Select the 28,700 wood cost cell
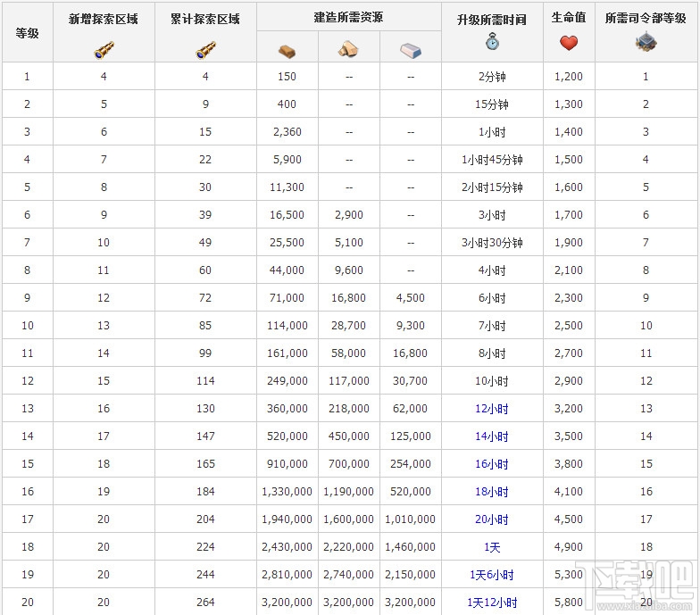 click(x=348, y=325)
